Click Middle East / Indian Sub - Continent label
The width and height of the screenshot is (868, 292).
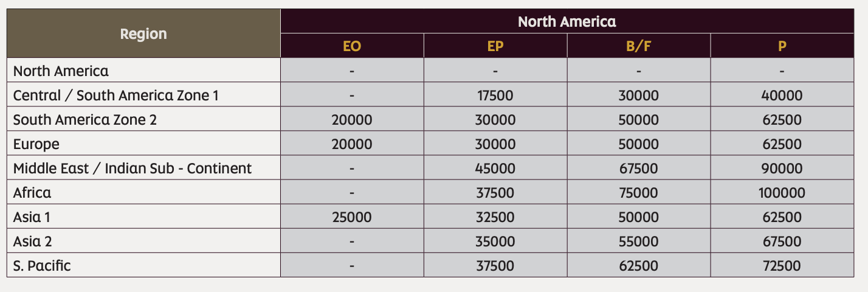pos(133,169)
